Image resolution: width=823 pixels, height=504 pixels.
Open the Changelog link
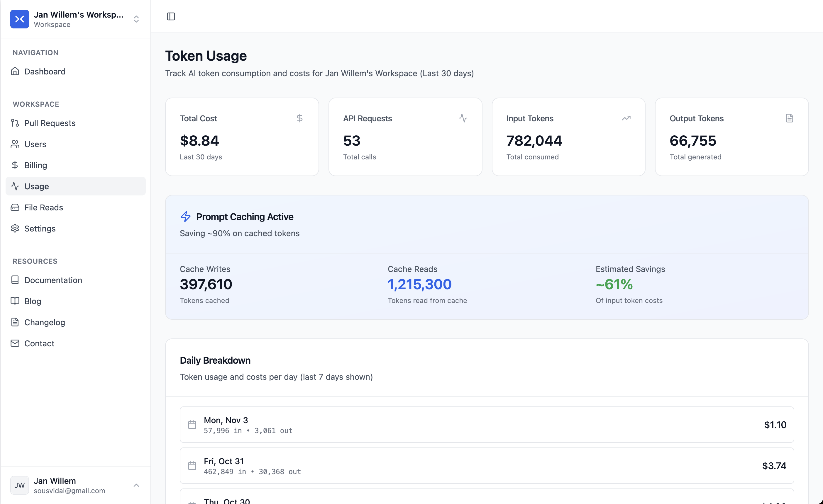pyautogui.click(x=44, y=322)
